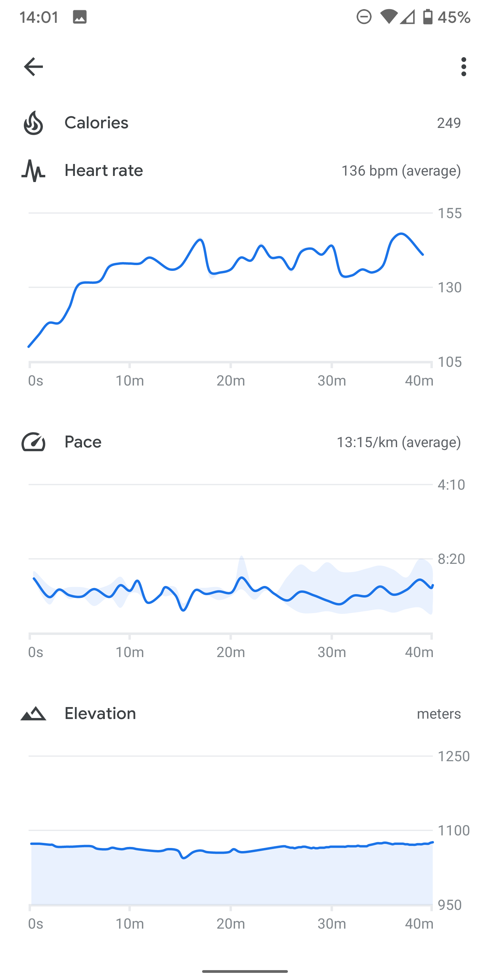Tap the back arrow icon

click(x=33, y=67)
